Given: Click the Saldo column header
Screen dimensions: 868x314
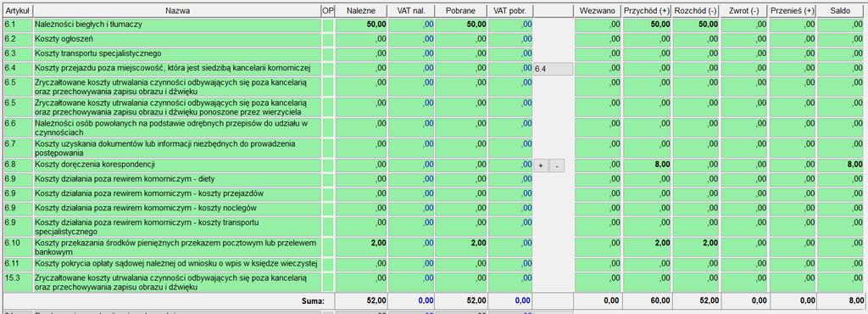Looking at the screenshot, I should tap(840, 10).
